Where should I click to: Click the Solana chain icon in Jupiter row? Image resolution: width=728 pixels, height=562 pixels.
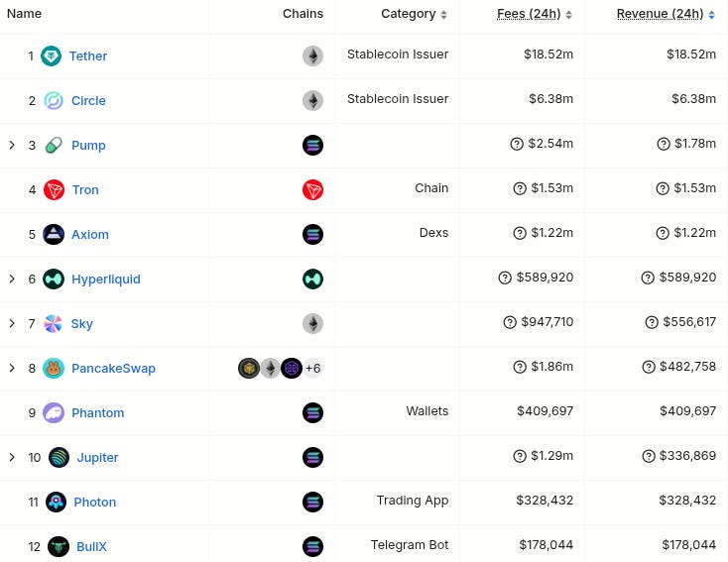coord(313,457)
